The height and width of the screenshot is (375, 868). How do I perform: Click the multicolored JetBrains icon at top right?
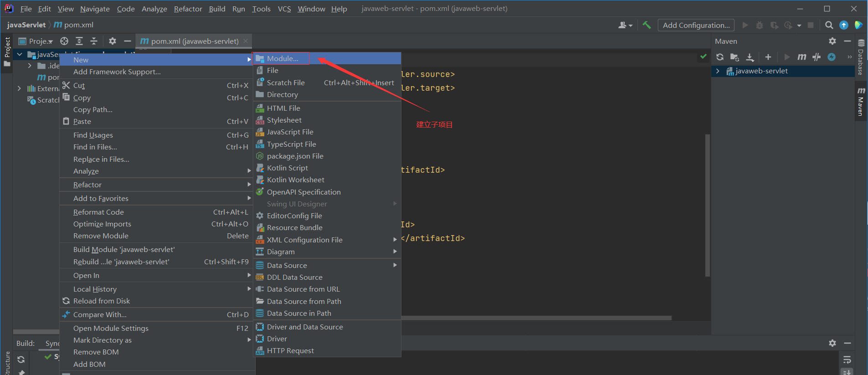[858, 25]
